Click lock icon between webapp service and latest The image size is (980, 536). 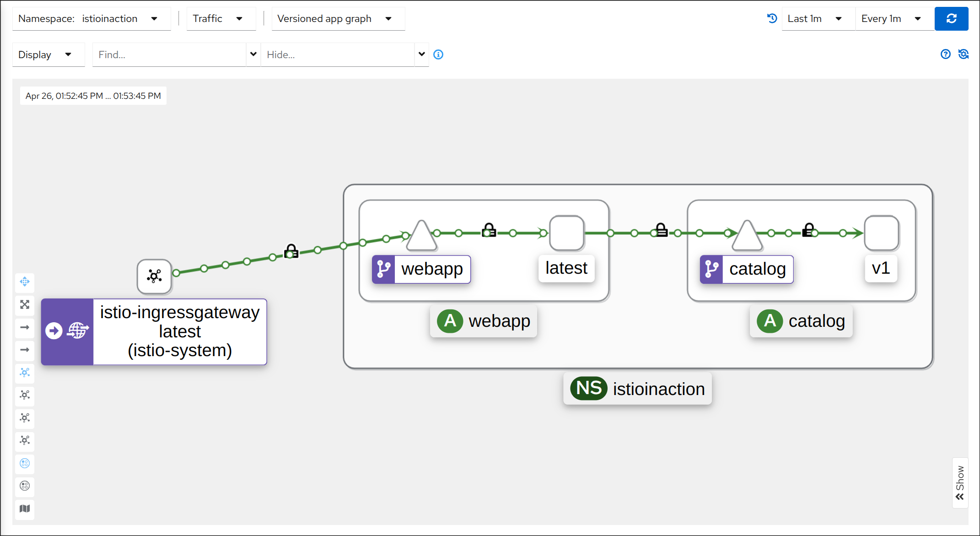(489, 230)
